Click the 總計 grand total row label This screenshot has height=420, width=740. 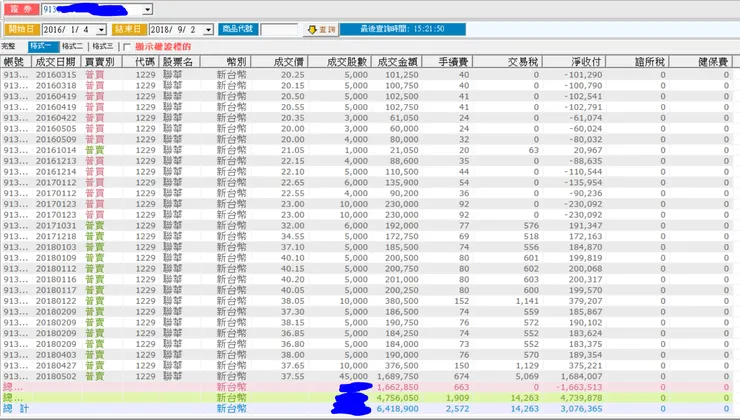[16, 409]
